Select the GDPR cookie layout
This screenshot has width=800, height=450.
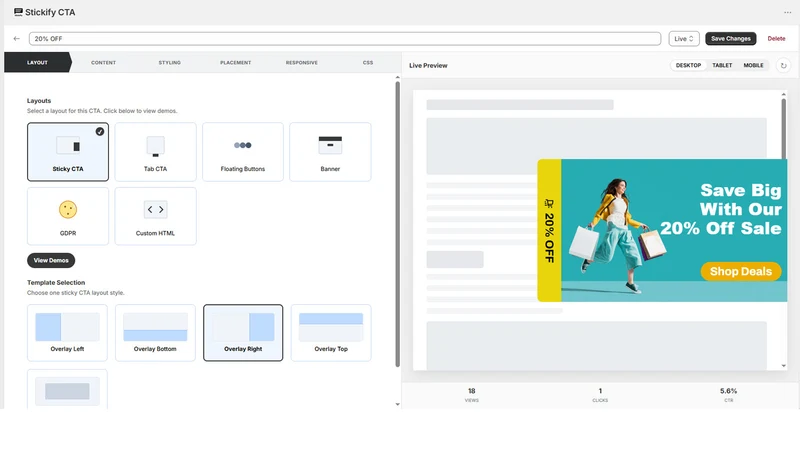pyautogui.click(x=68, y=216)
